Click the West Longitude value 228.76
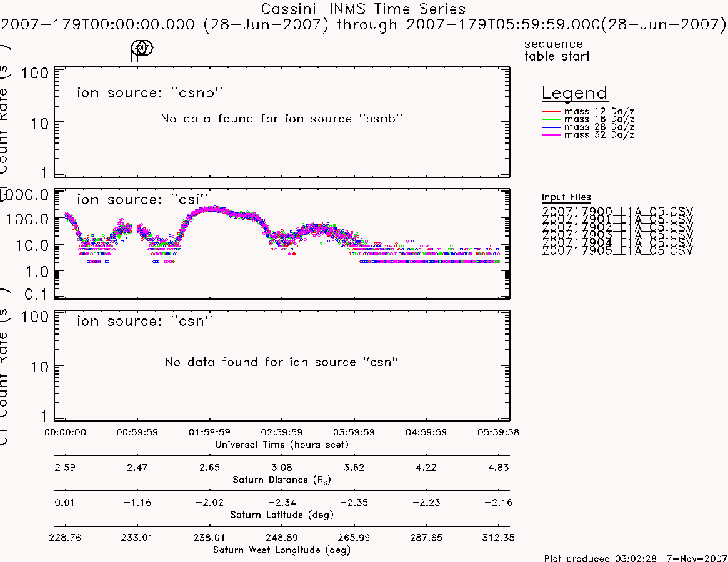 65,538
